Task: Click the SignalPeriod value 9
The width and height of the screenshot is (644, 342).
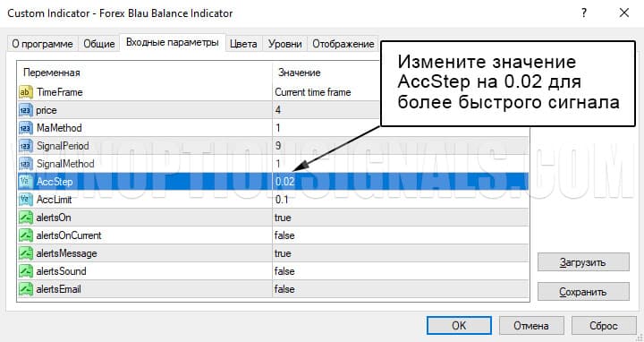Action: [x=278, y=146]
